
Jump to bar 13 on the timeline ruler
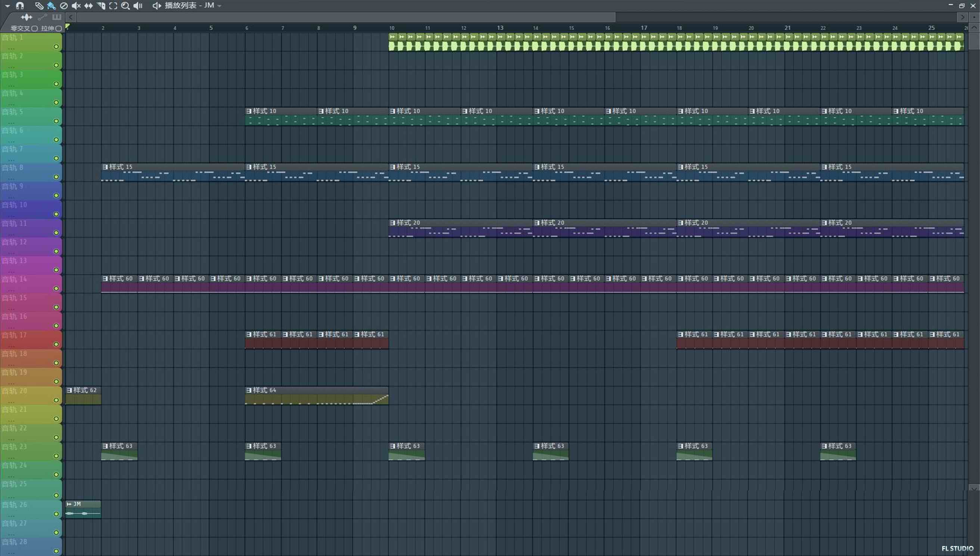click(500, 28)
